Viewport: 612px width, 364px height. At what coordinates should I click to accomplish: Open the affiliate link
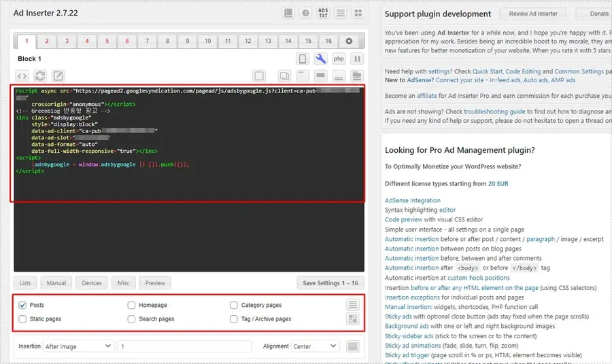tap(426, 96)
